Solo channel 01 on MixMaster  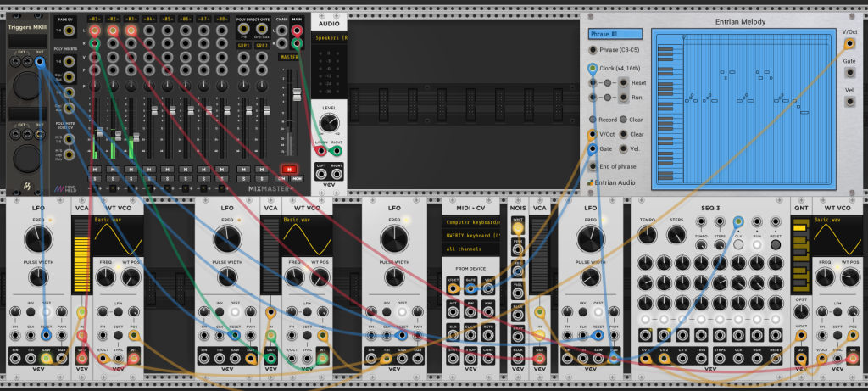pos(95,178)
